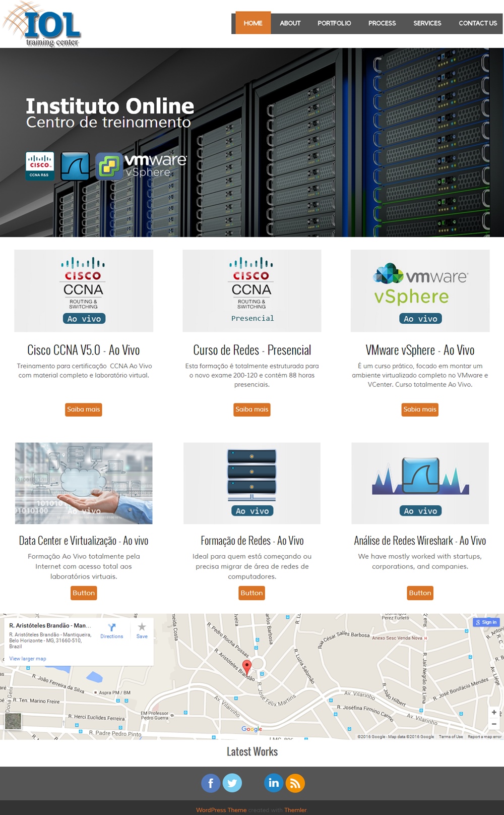Click the Instituto Online banner title
The width and height of the screenshot is (504, 815).
coord(110,106)
